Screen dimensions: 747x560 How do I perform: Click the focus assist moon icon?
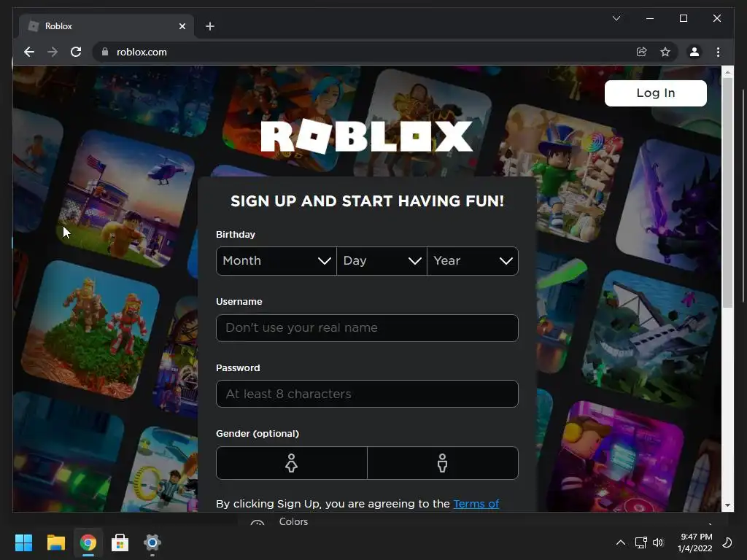click(x=727, y=542)
